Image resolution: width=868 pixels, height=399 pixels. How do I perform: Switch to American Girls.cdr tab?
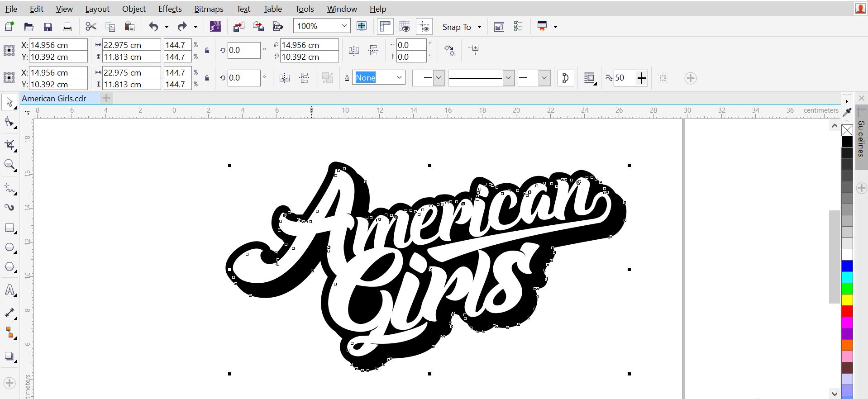[x=54, y=98]
